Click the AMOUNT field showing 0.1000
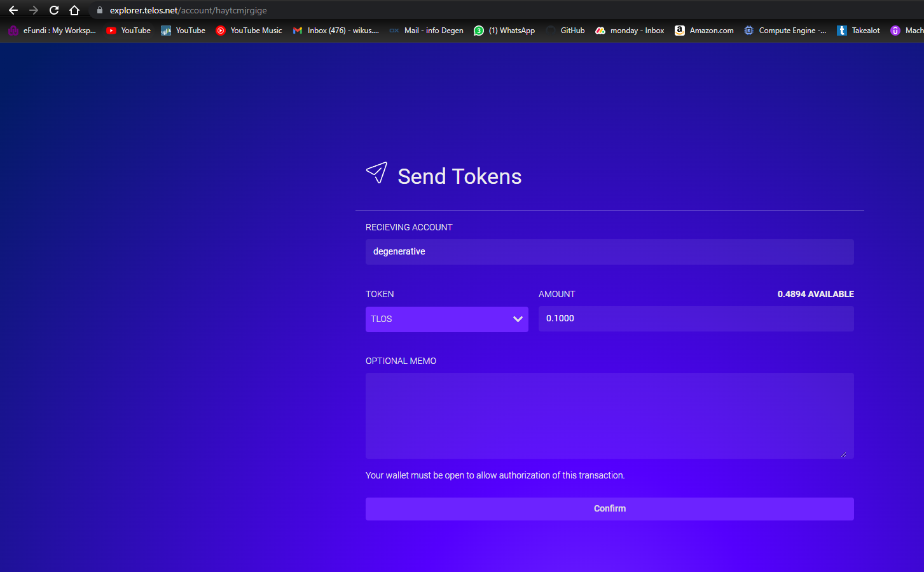 pyautogui.click(x=696, y=319)
